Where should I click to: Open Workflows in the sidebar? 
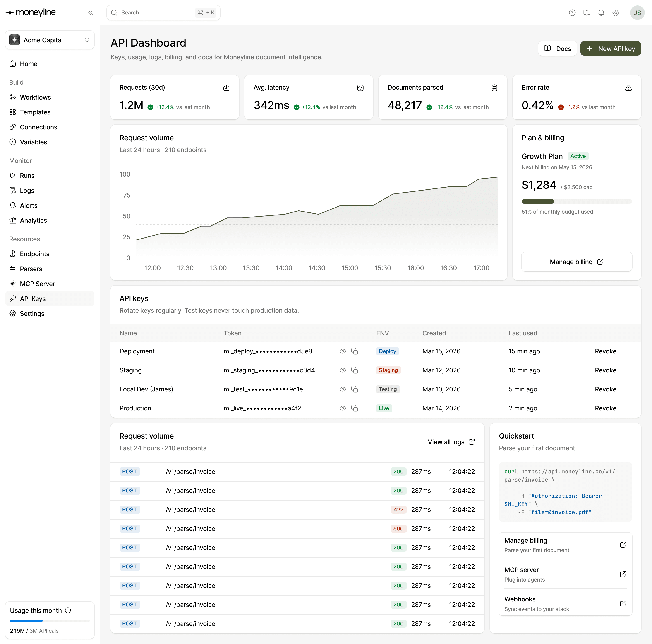click(x=50, y=97)
